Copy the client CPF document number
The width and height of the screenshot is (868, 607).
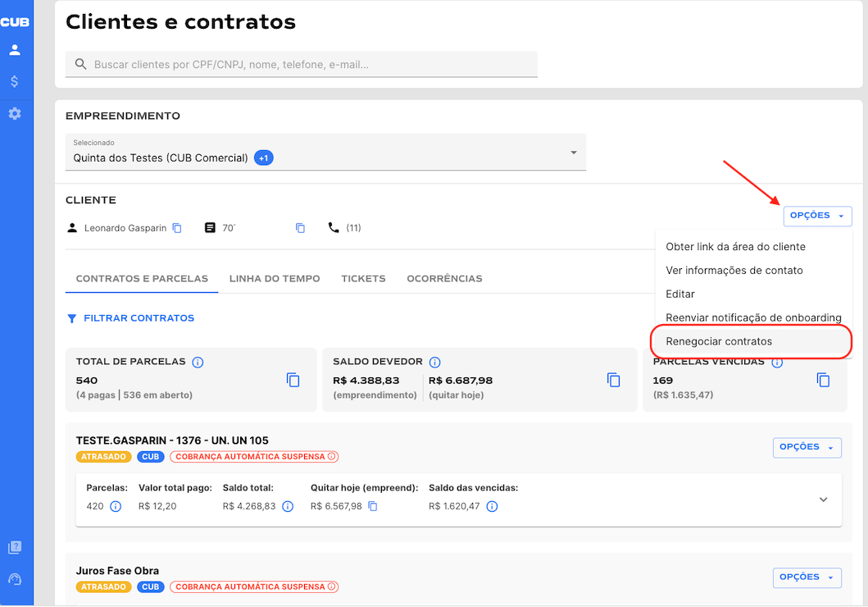[301, 228]
